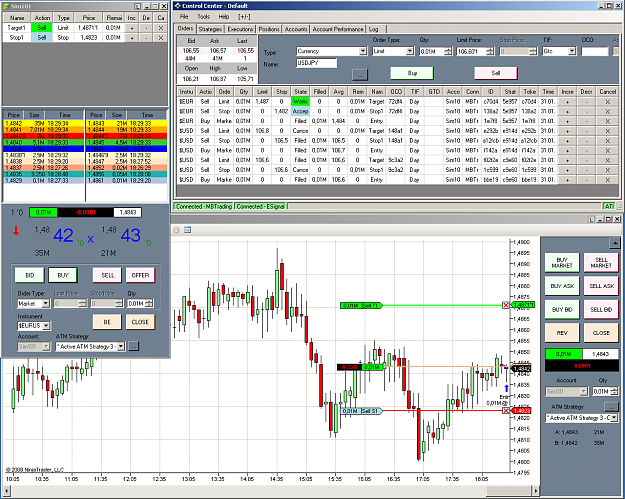Switch to the Positions tab
This screenshot has width=625, height=499.
click(x=269, y=29)
